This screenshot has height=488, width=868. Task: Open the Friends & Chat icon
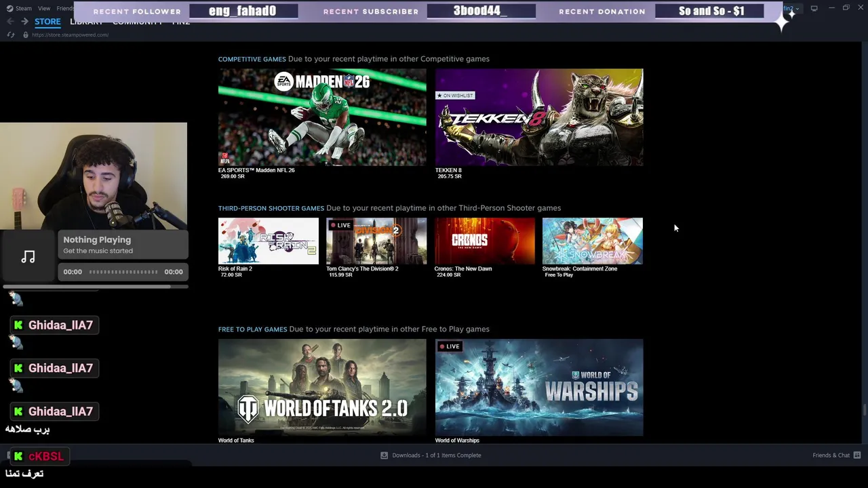(857, 455)
